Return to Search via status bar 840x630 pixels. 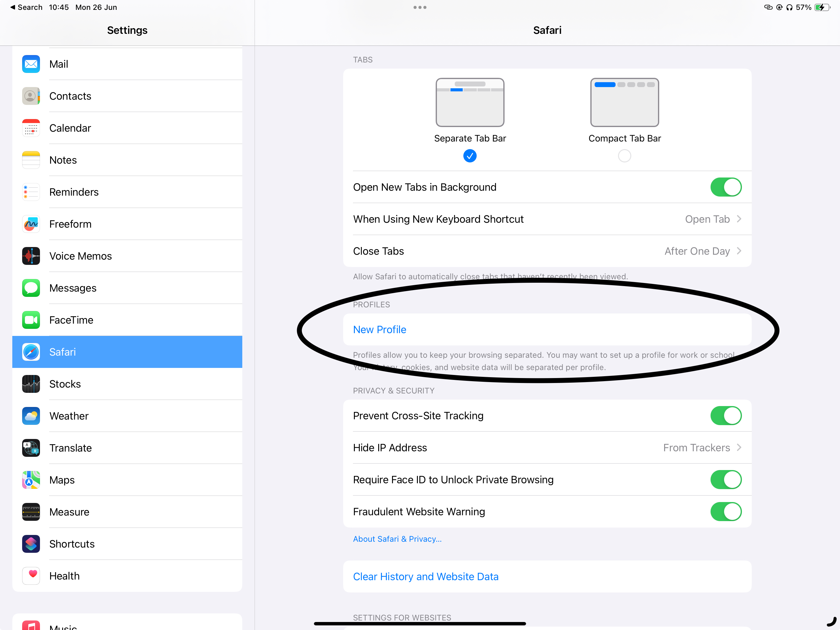tap(26, 7)
